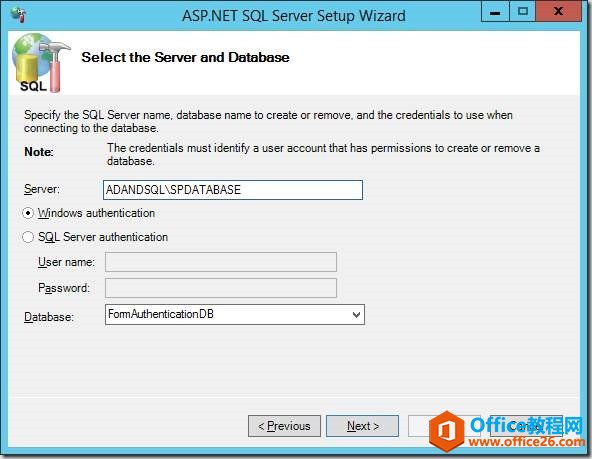
Task: Click the disabled Password field
Action: coord(221,288)
